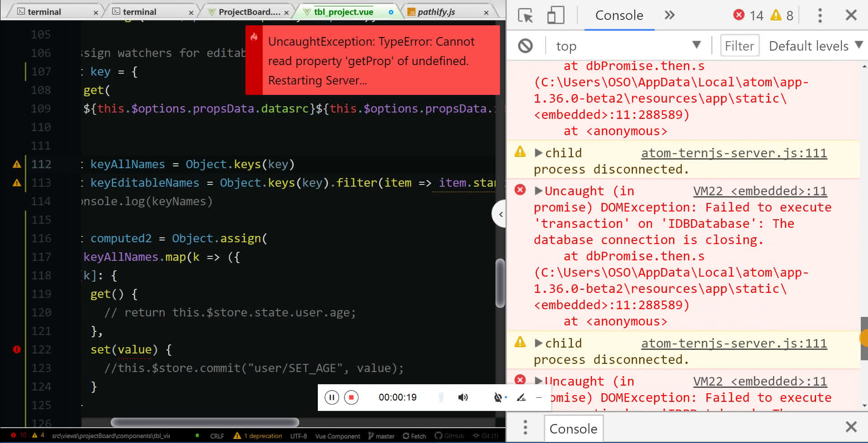The image size is (868, 443).
Task: Click the horizontal editor scrollbar
Action: point(205,422)
